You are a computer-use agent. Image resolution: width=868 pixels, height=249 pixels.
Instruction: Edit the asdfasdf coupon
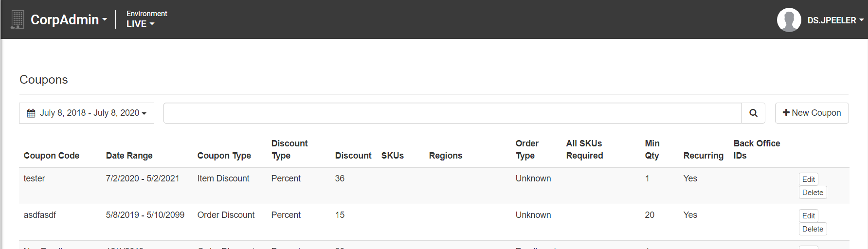(808, 215)
